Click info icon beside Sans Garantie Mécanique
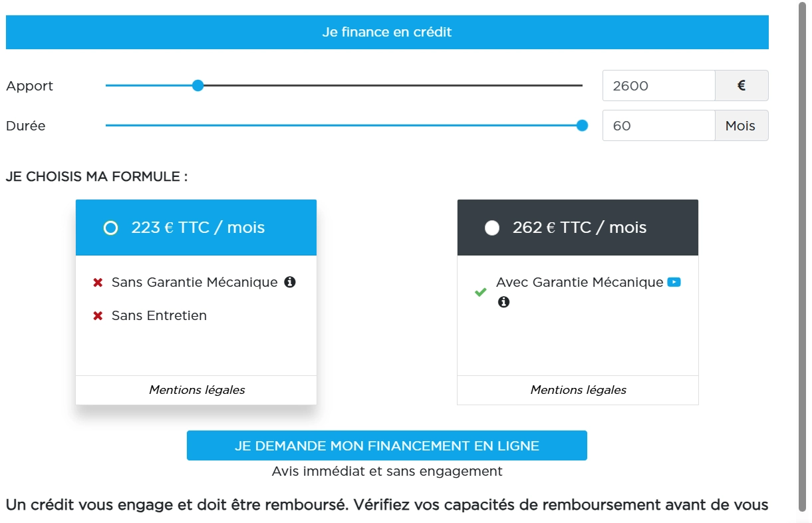812x523 pixels. point(290,282)
